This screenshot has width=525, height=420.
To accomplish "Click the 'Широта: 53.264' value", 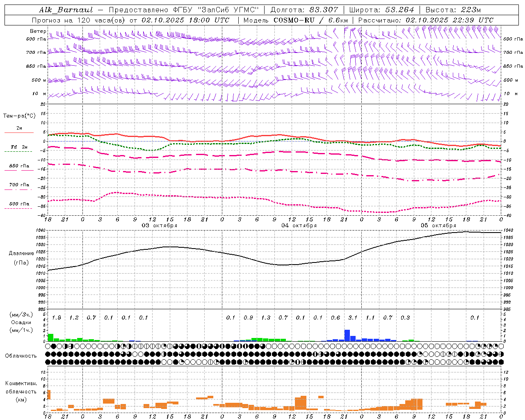I will [381, 10].
